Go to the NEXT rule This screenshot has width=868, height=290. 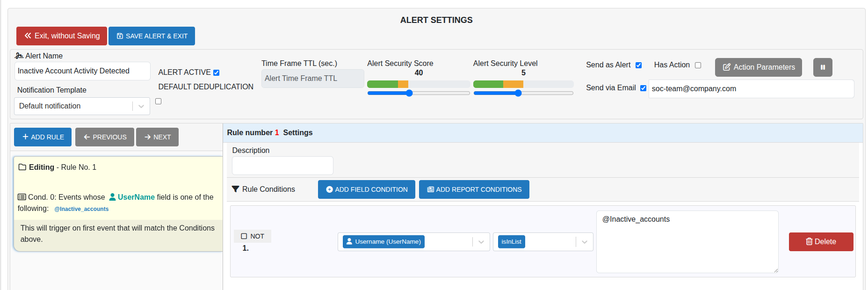pos(157,137)
